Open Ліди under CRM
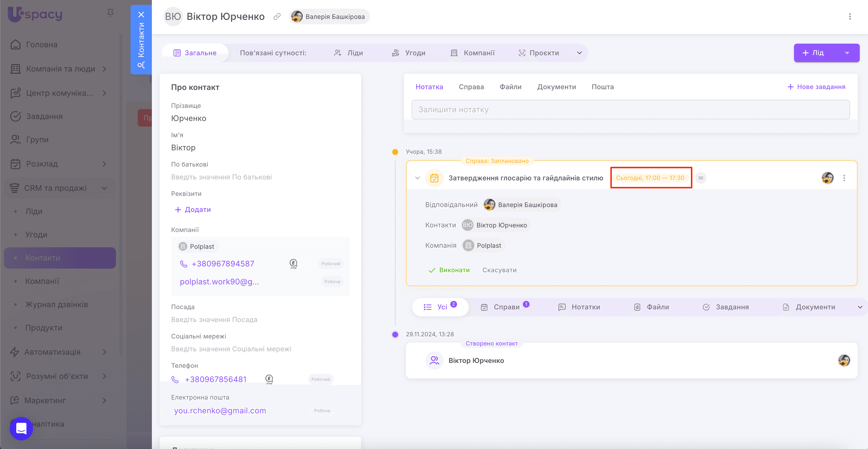Viewport: 868px width, 449px height. tap(34, 211)
